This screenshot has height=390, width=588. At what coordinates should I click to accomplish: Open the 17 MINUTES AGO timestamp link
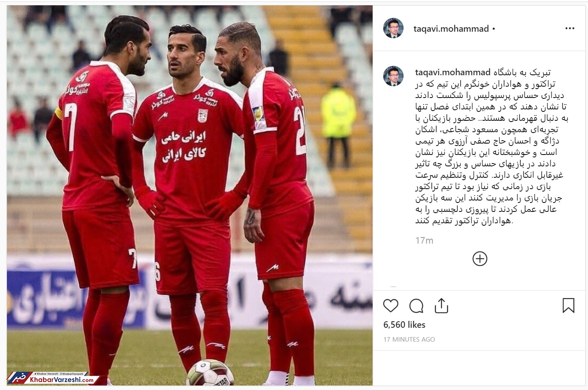(x=409, y=339)
